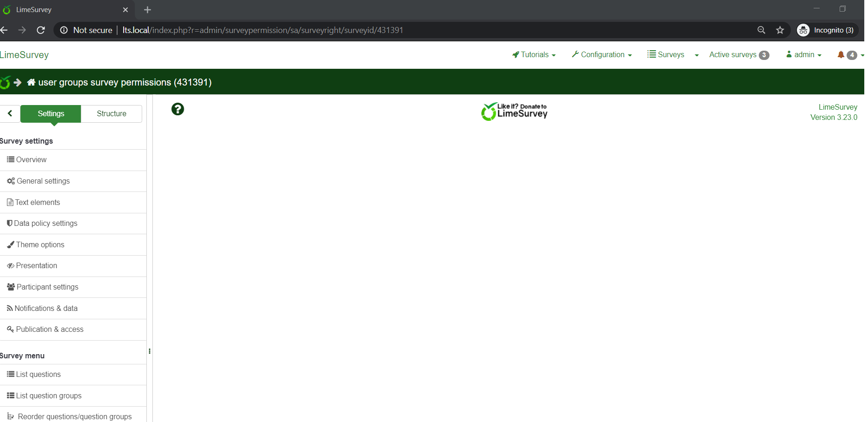Image resolution: width=868 pixels, height=422 pixels.
Task: Click the home icon in the breadcrumb
Action: click(31, 82)
